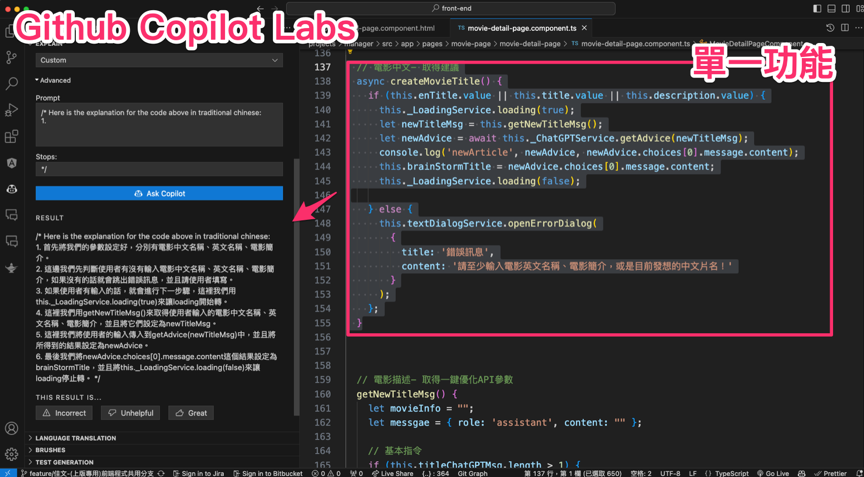Image resolution: width=864 pixels, height=477 pixels.
Task: Expand the Language Translation section
Action: (72, 438)
